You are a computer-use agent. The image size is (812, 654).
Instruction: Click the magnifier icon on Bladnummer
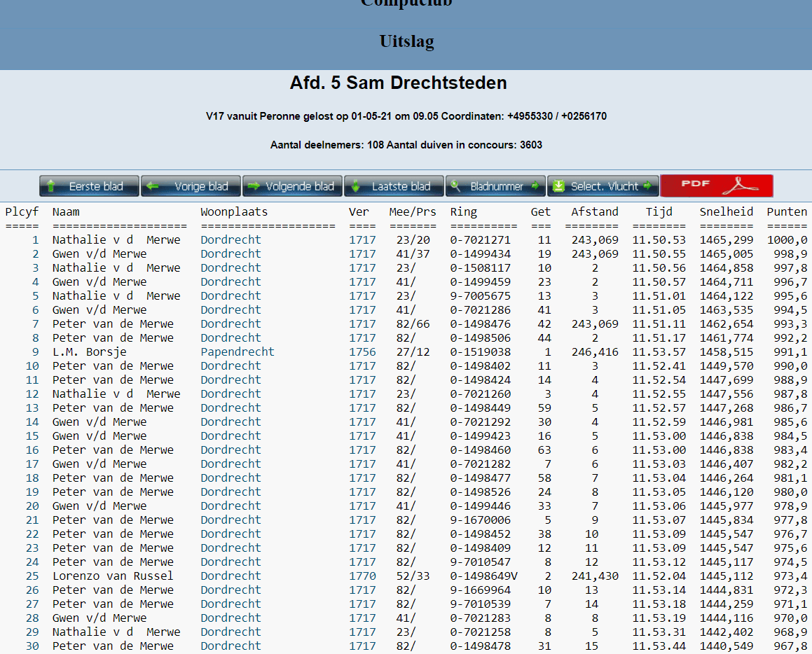pos(455,186)
